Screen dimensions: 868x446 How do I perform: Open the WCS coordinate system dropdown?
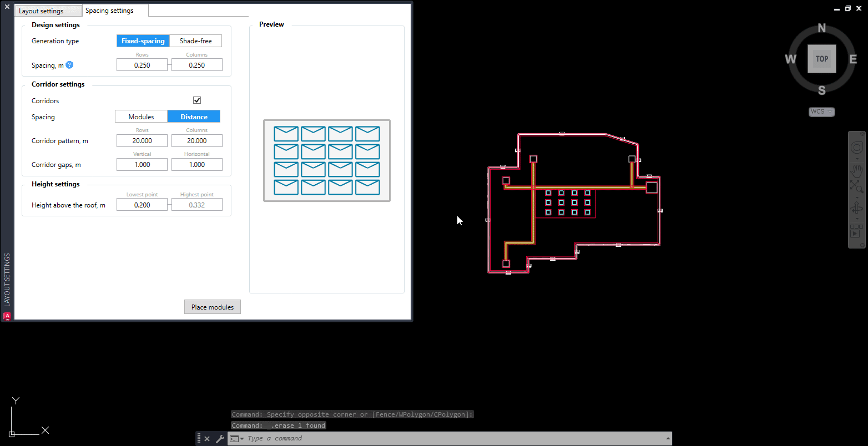click(x=822, y=112)
